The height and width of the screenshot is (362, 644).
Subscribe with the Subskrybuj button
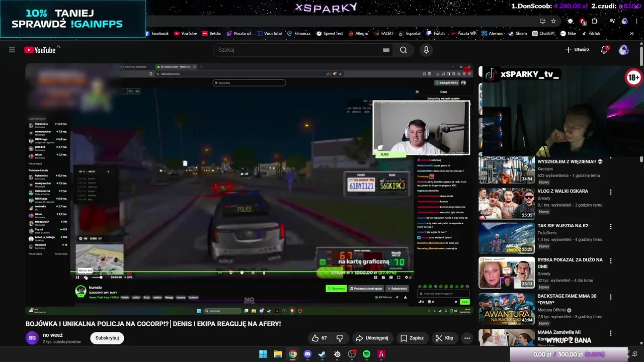coord(107,338)
